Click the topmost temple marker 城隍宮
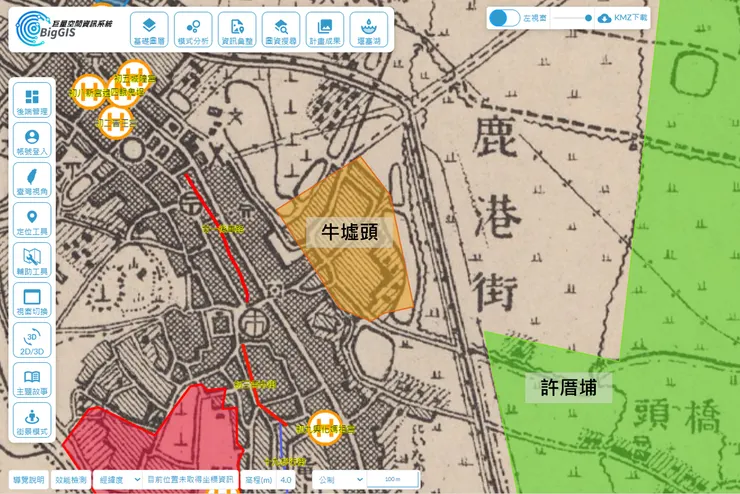Image resolution: width=740 pixels, height=494 pixels. 135,75
